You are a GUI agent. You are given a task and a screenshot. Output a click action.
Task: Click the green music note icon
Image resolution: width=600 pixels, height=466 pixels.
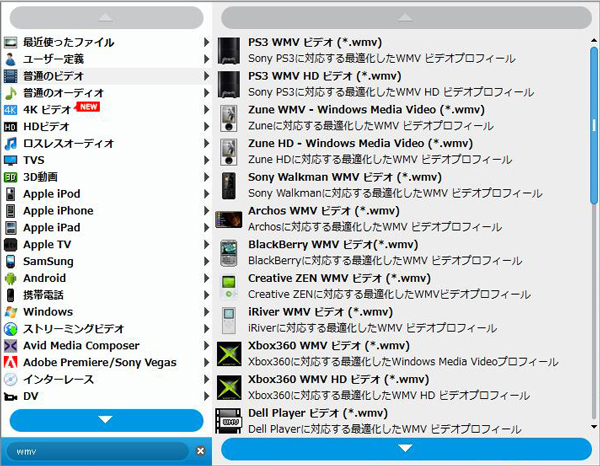point(11,93)
